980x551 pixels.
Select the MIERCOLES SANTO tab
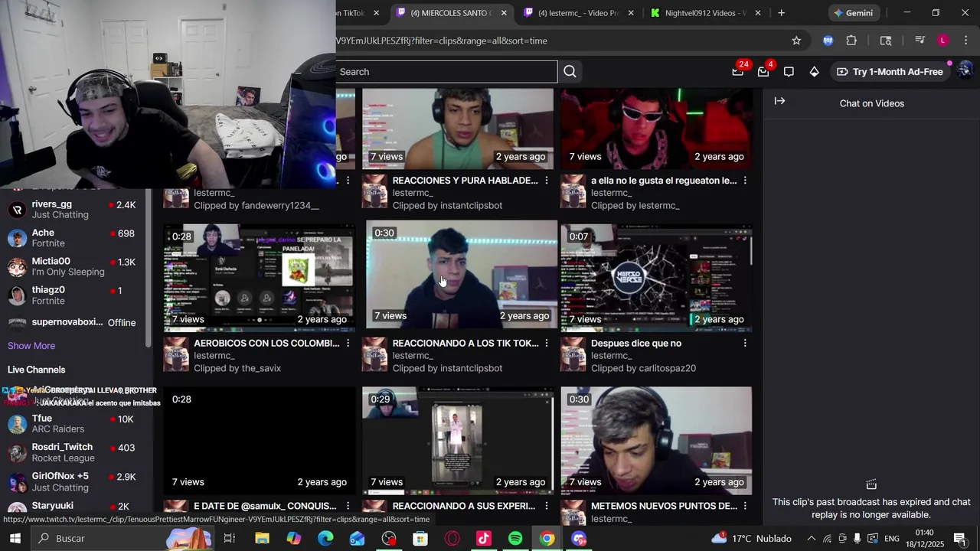(452, 13)
